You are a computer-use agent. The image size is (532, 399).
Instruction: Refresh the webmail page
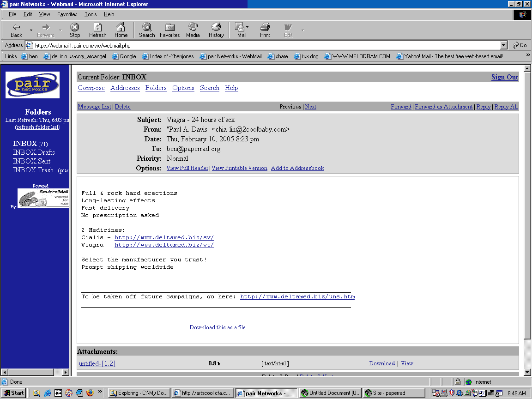98,30
